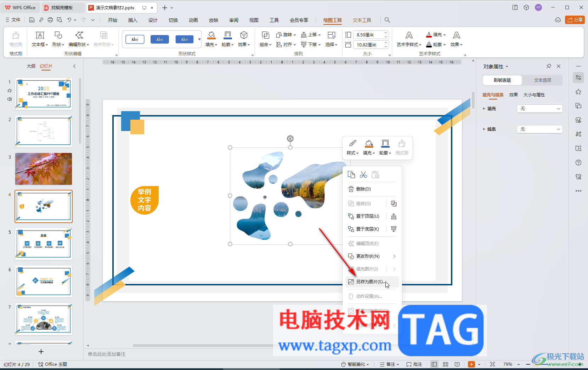Toggle the 批注 comments button
Screen dimensions: 588x370
(414, 364)
